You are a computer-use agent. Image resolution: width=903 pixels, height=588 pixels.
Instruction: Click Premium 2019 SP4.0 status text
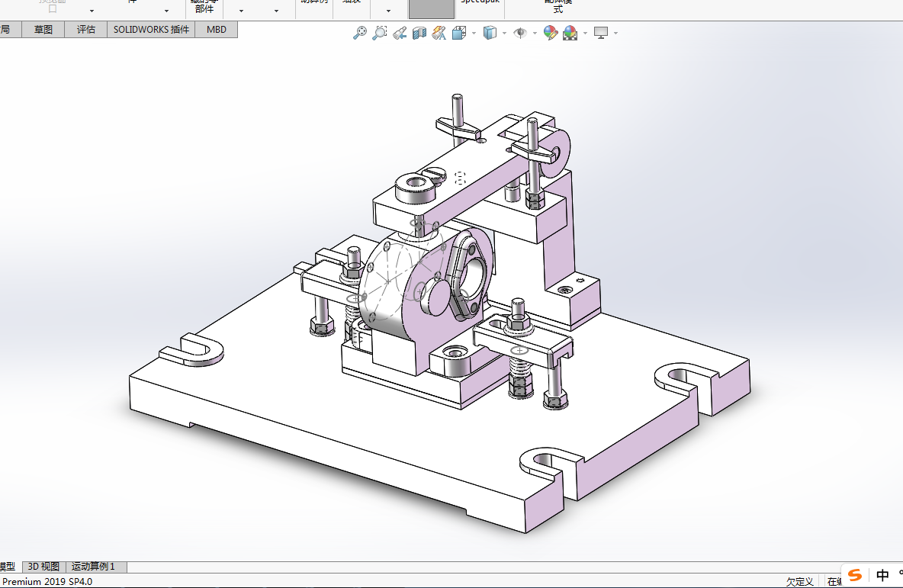47,582
